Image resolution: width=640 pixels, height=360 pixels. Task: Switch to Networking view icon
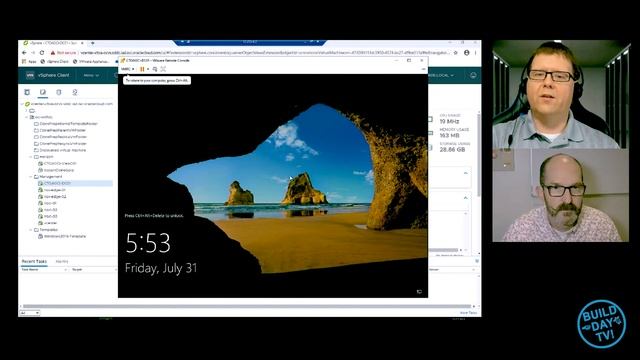[75, 92]
